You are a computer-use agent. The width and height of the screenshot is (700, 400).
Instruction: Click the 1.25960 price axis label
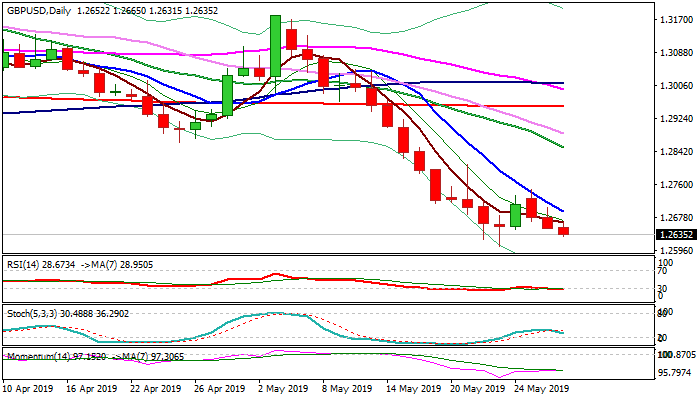[675, 251]
